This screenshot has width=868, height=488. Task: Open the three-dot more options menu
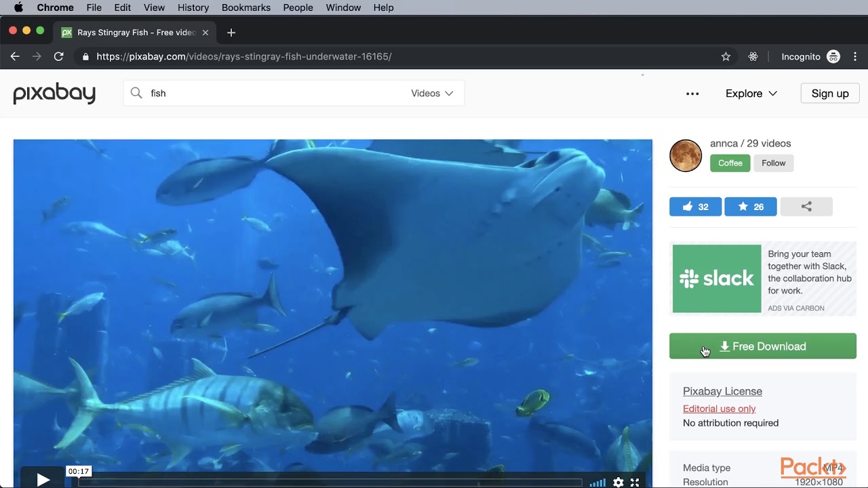point(692,94)
